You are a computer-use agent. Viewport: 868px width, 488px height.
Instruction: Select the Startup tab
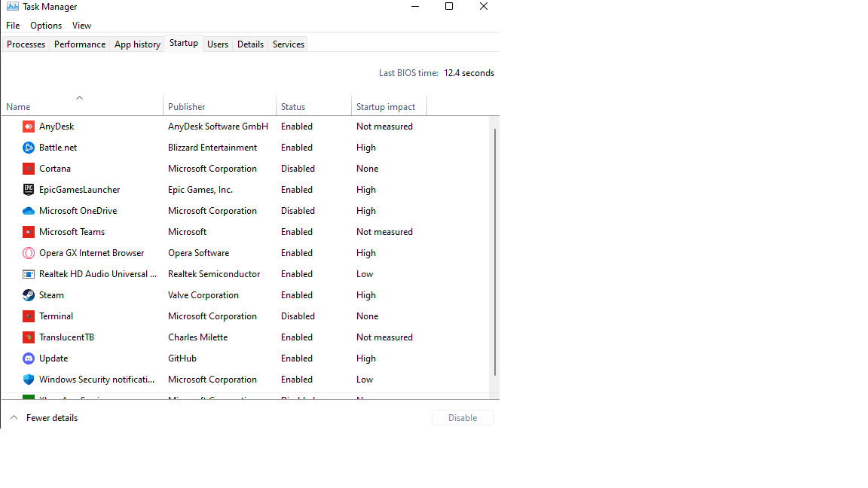click(x=184, y=43)
